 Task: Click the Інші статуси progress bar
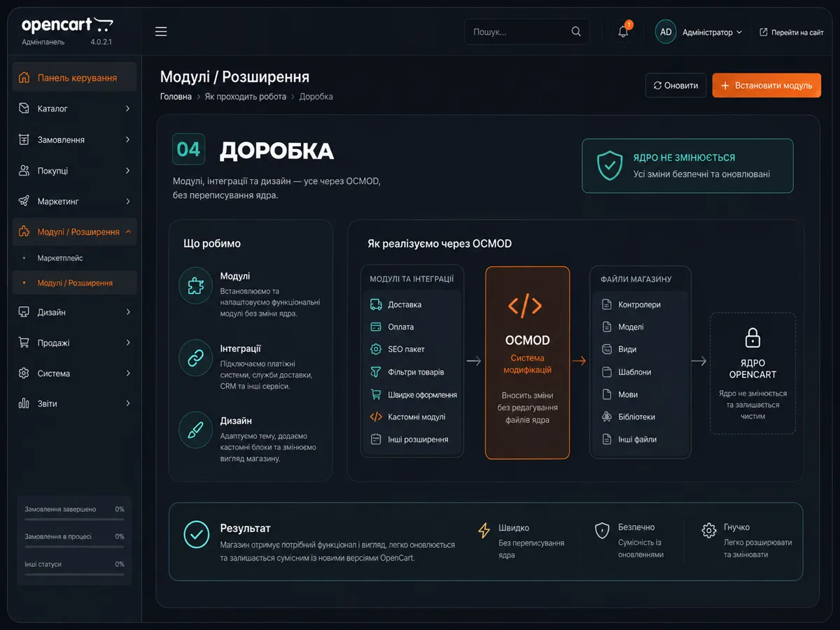tap(74, 573)
